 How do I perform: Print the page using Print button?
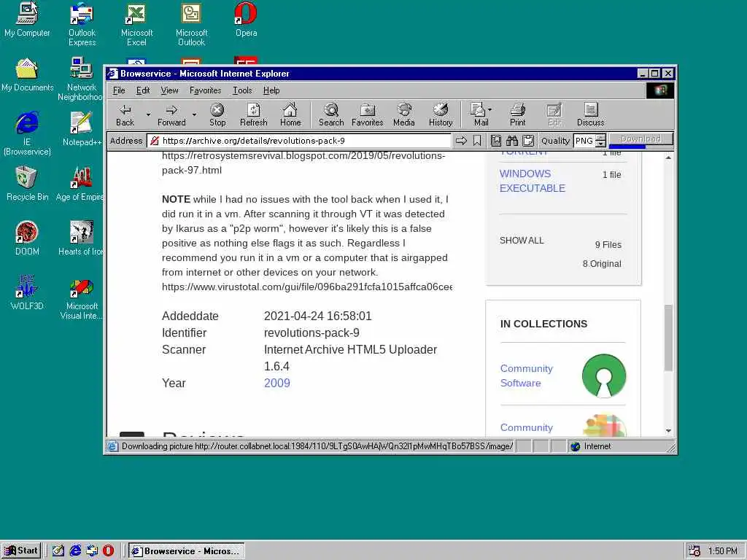pyautogui.click(x=517, y=114)
